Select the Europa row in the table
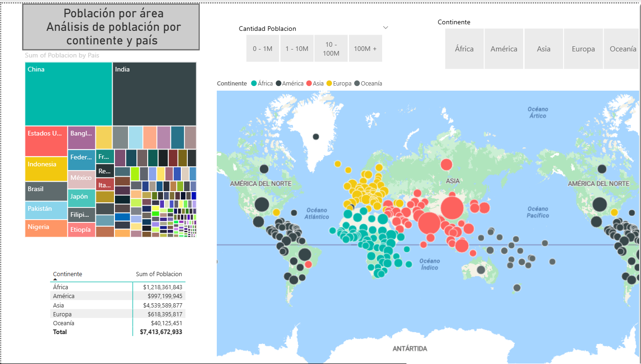 click(118, 314)
